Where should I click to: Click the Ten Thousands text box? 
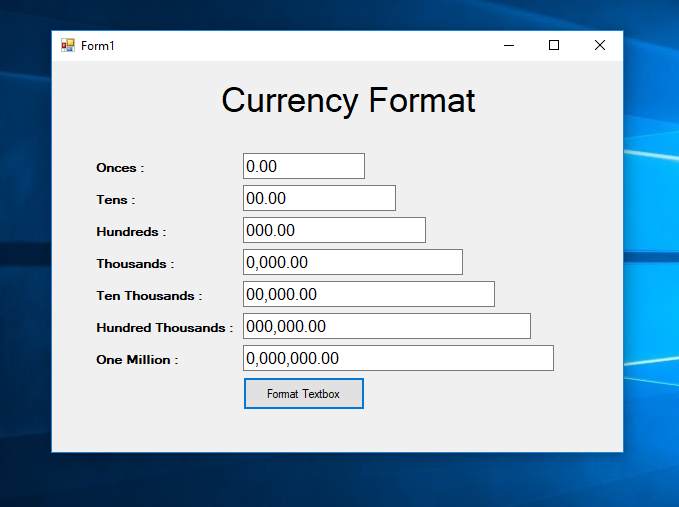[368, 294]
